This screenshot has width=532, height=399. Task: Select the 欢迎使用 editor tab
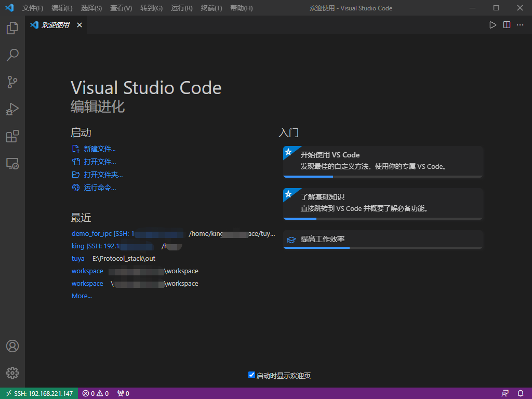click(55, 25)
